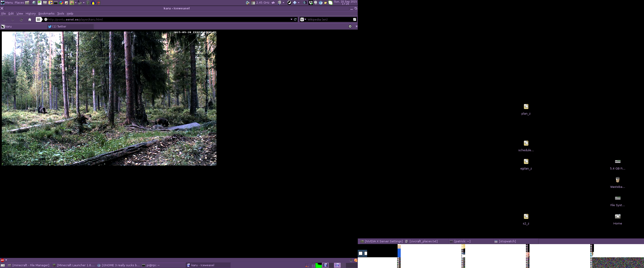Image resolution: width=644 pixels, height=268 pixels.
Task: Click the show desktop button in bottom panel
Action: pyautogui.click(x=3, y=265)
